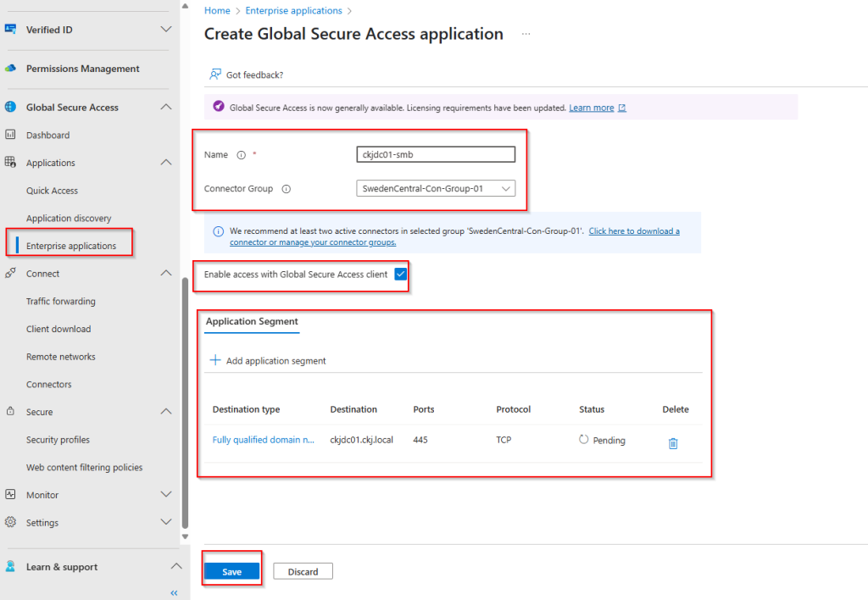Click the info icon beside Name
The image size is (868, 600).
click(241, 155)
